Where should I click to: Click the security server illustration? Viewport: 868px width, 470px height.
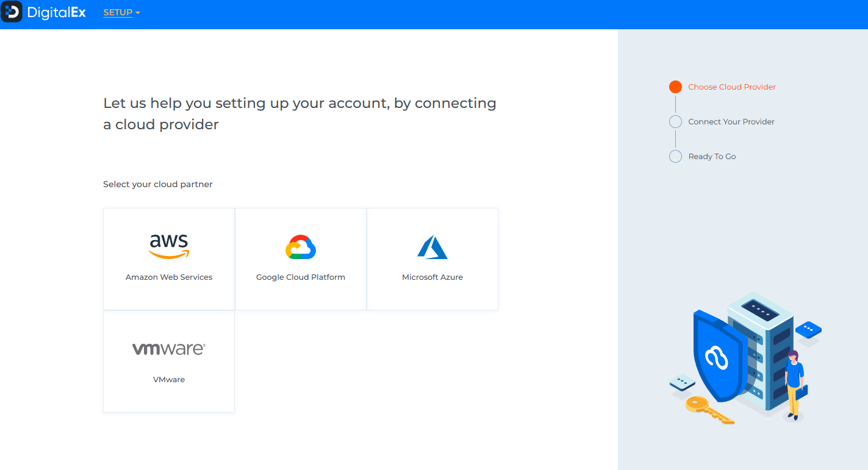(745, 358)
